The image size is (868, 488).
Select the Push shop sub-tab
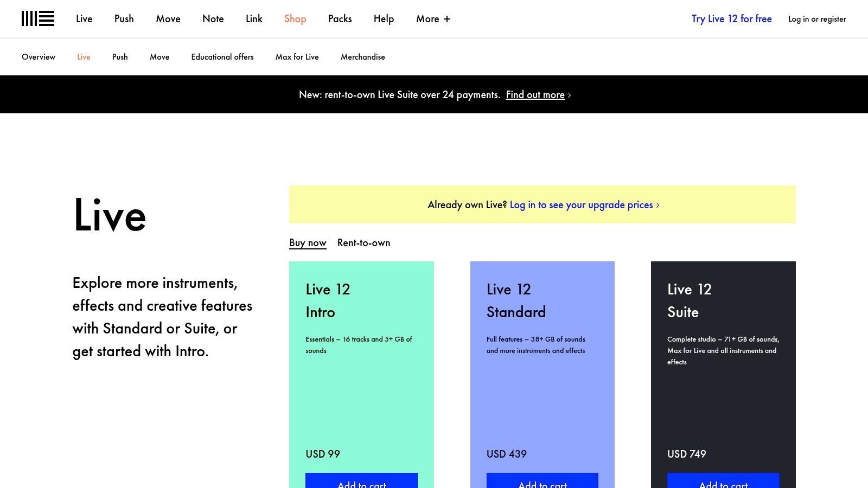120,56
